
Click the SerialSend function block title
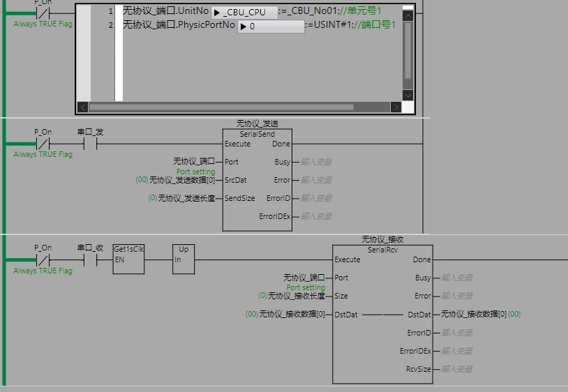pyautogui.click(x=257, y=134)
